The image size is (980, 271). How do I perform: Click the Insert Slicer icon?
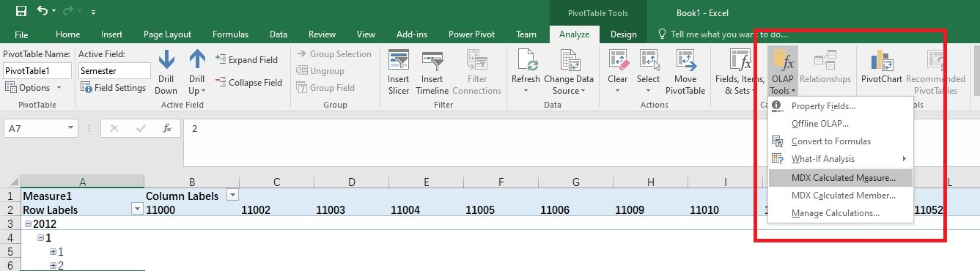tap(399, 61)
